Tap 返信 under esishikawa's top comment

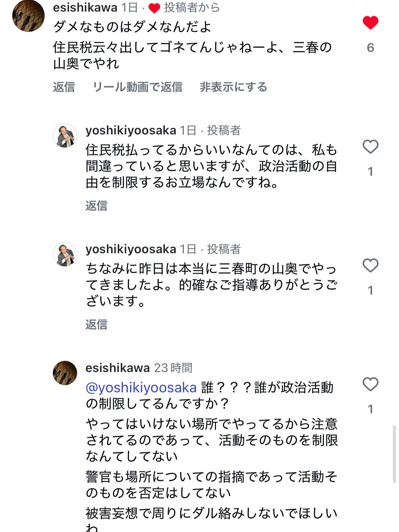point(64,87)
